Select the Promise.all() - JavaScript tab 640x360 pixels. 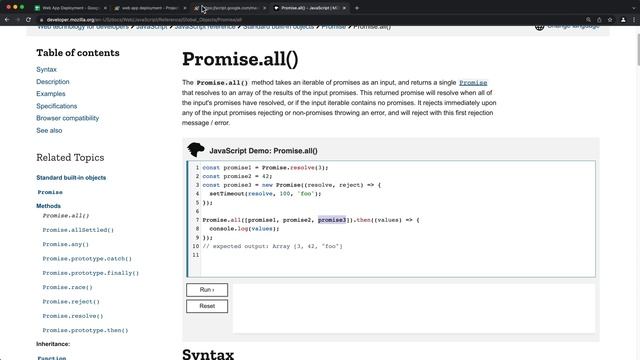tap(309, 8)
